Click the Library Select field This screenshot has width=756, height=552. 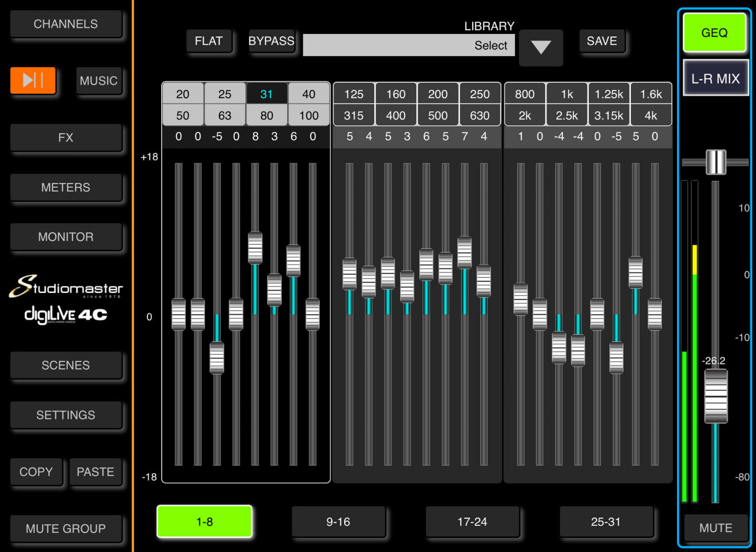[408, 45]
